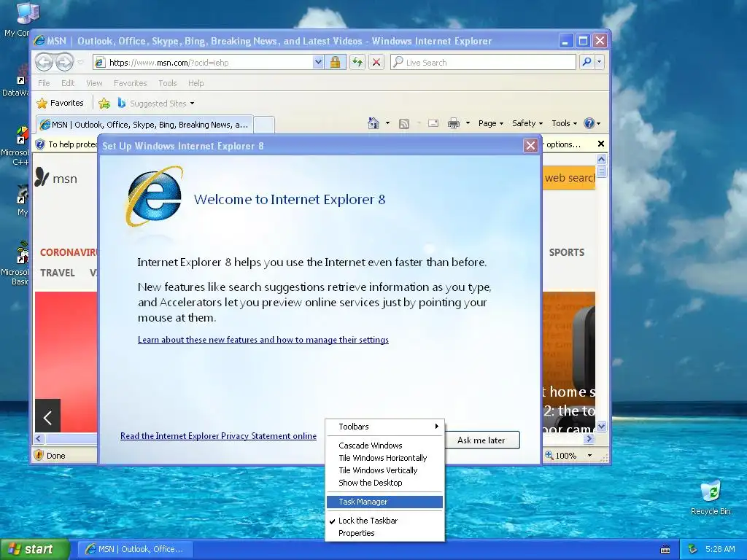Click the previous slide arrow on carousel
Viewport: 747px width, 560px height.
(47, 416)
